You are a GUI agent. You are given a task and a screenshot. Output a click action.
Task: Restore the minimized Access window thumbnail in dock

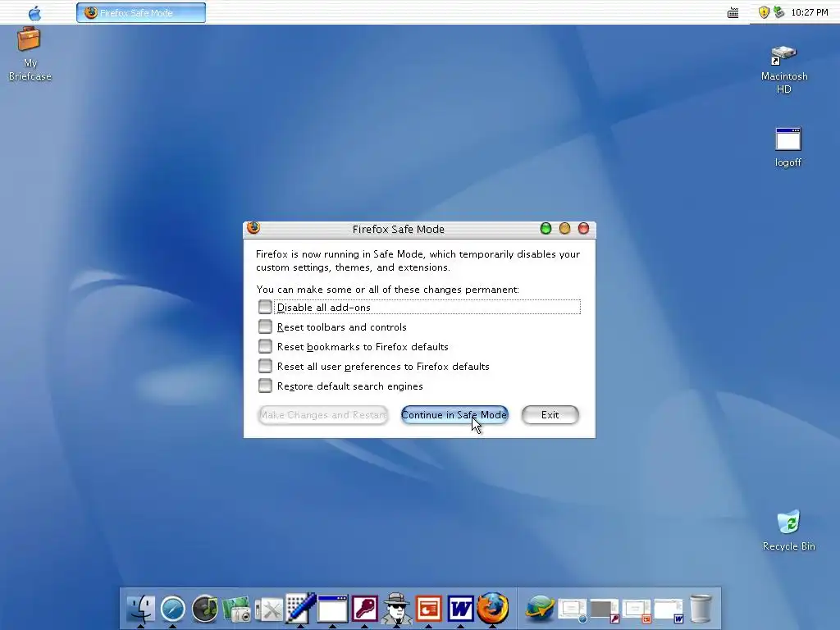tap(605, 610)
